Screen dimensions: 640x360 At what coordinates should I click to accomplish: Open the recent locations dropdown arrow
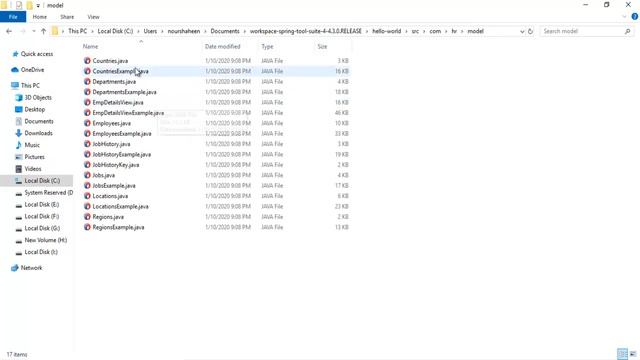click(x=33, y=31)
